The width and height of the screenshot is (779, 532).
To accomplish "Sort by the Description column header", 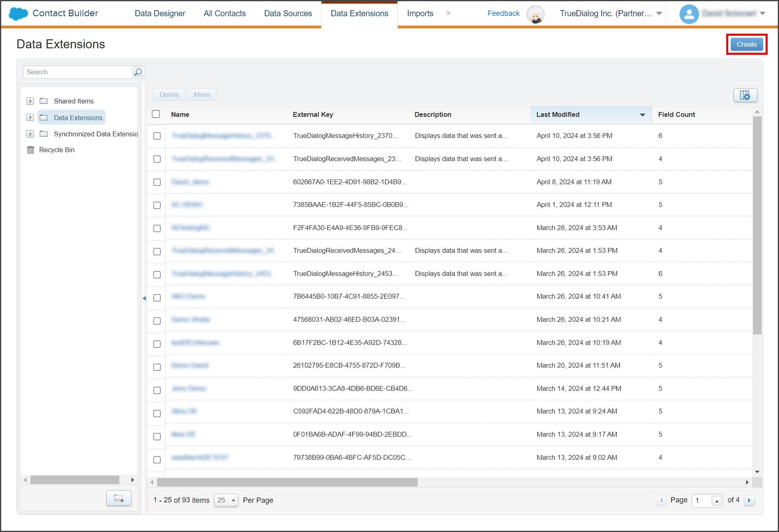I will 433,114.
